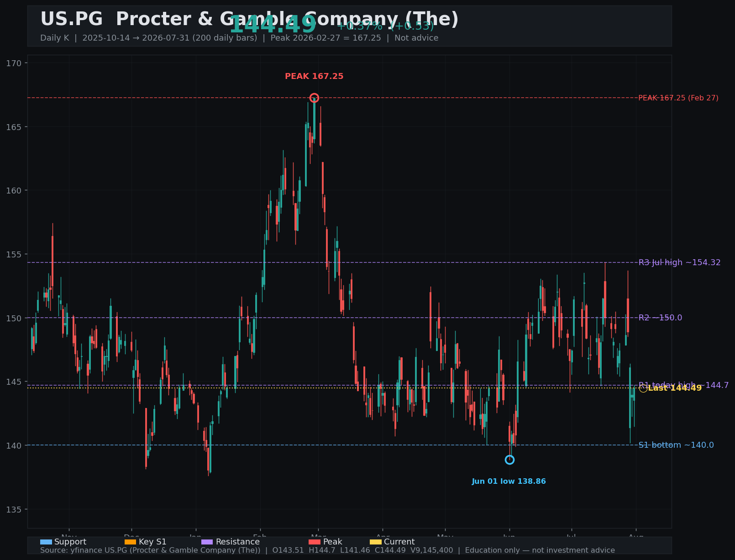The image size is (735, 560).
Task: Select "Education only — not investment advice" footer text
Action: coord(540,550)
